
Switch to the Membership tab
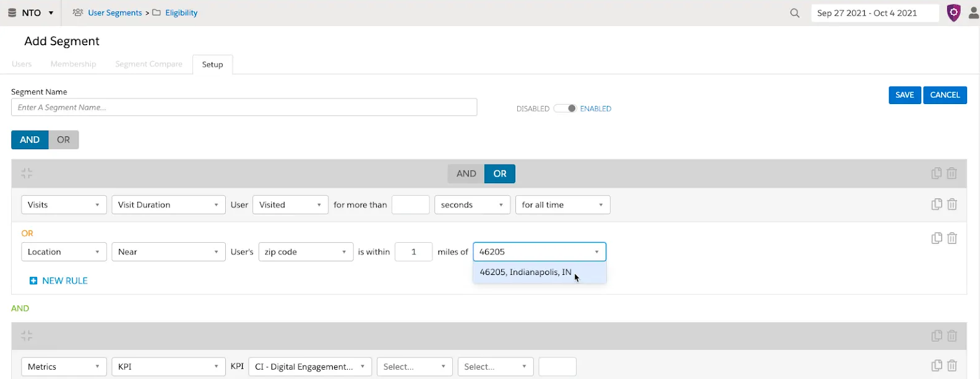coord(73,64)
